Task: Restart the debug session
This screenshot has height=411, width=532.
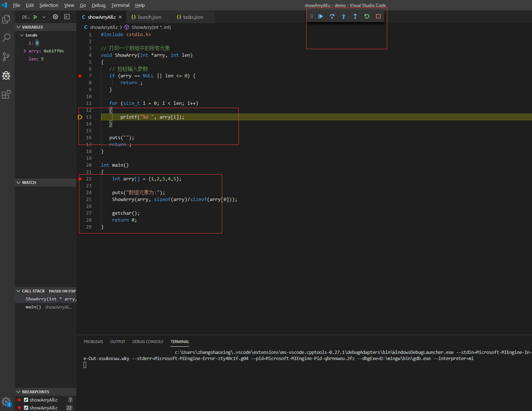Action: 367,16
